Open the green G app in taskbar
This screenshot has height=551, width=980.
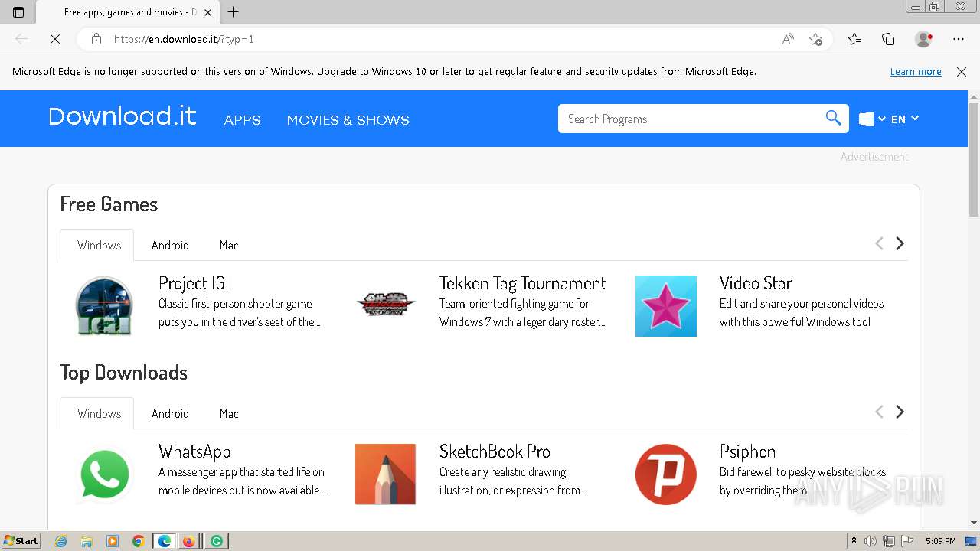click(x=217, y=541)
